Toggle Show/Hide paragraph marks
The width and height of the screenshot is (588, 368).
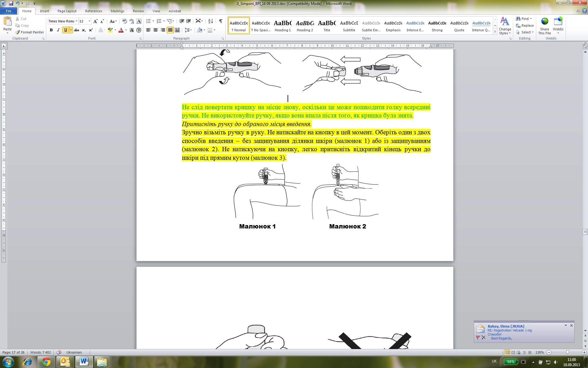[x=221, y=21]
